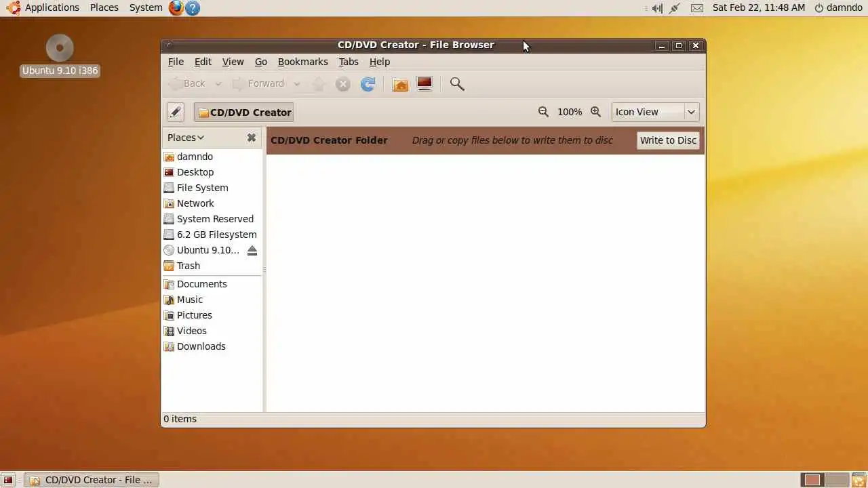The image size is (868, 488).
Task: Click the CD/DVD Creator taskbar window button
Action: click(92, 480)
